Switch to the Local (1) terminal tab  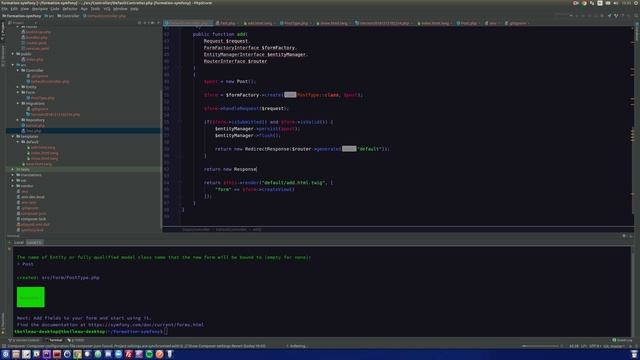point(34,242)
